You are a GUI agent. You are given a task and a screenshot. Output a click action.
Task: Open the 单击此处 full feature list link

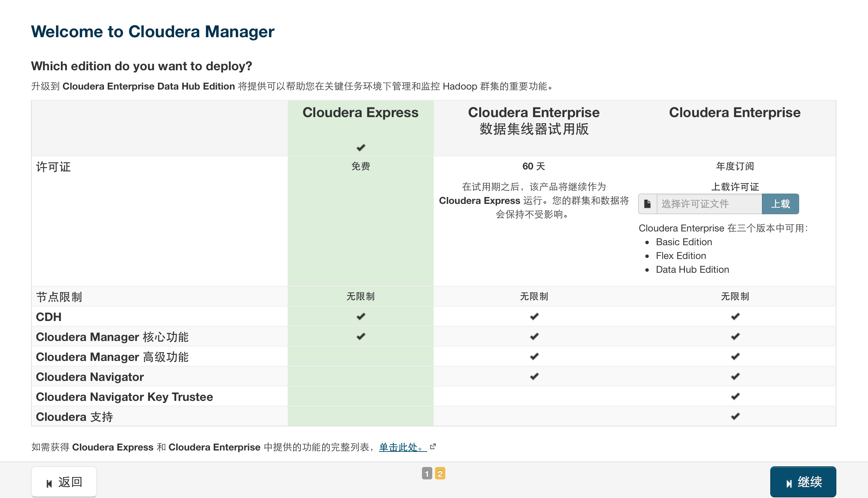403,447
